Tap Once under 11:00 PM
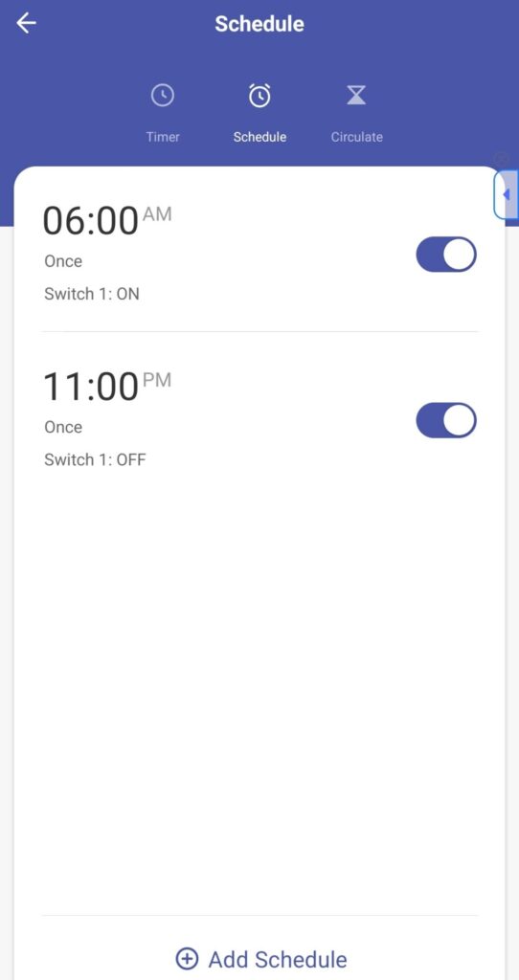Screen dimensions: 519x980 pyautogui.click(x=63, y=428)
